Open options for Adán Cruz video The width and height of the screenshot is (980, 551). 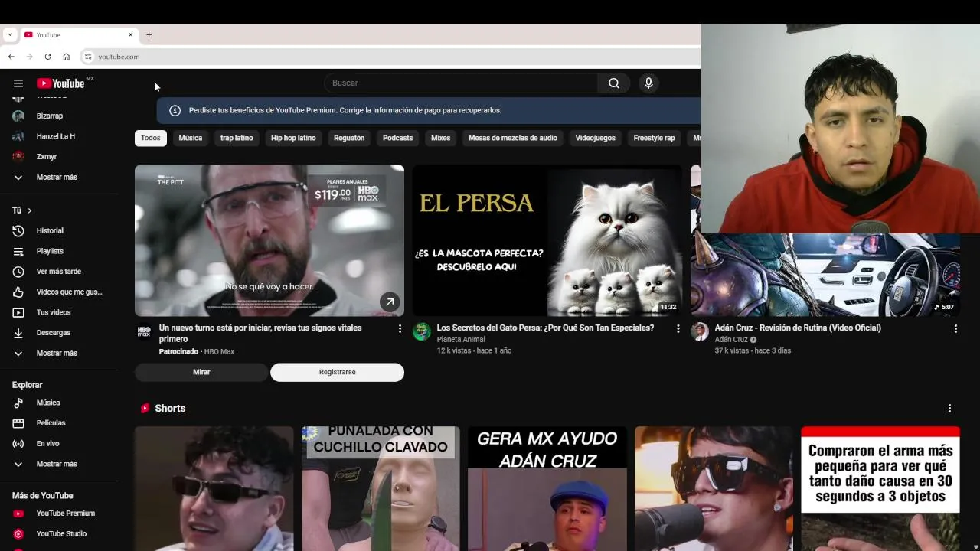point(955,328)
